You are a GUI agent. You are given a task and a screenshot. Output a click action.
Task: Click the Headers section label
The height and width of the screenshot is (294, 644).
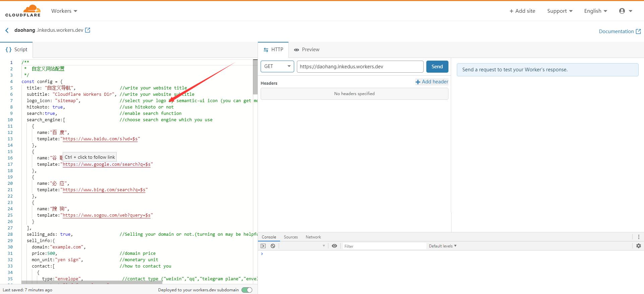(269, 83)
